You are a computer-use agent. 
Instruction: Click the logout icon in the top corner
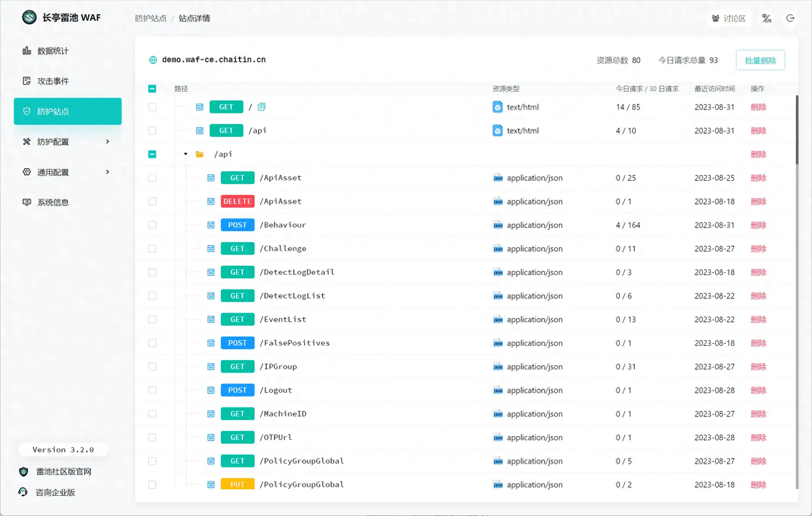[790, 18]
